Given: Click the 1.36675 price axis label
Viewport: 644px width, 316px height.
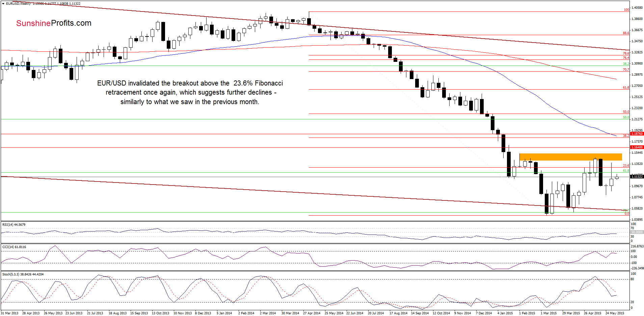Looking at the screenshot, I should [637, 30].
